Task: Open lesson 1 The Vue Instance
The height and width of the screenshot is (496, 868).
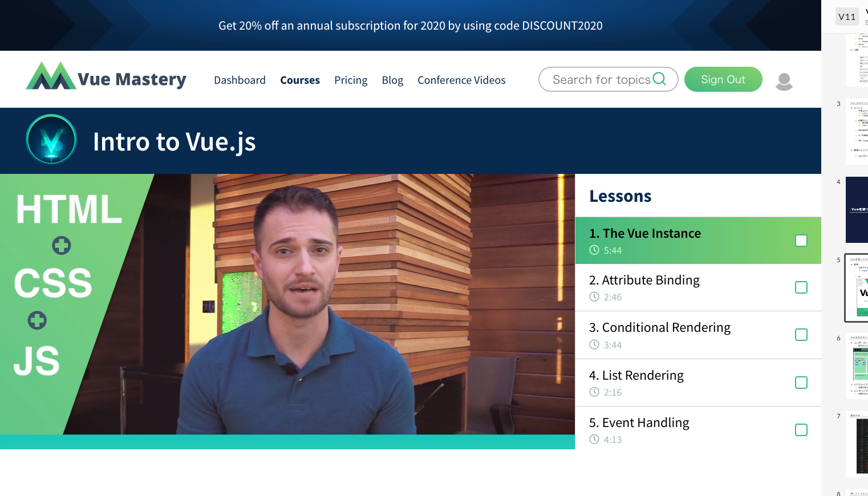Action: pos(698,241)
